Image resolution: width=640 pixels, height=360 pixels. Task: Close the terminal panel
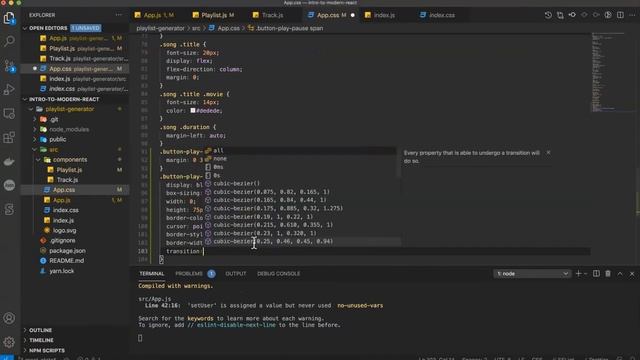(632, 273)
